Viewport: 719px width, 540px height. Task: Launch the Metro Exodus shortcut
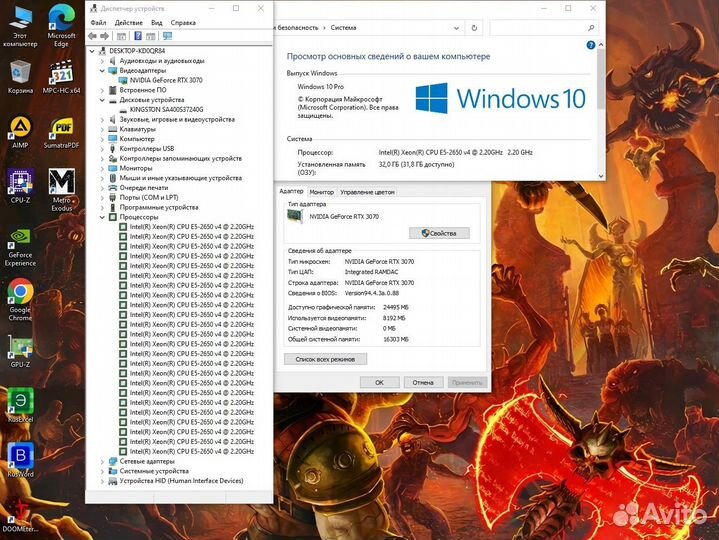(x=61, y=190)
